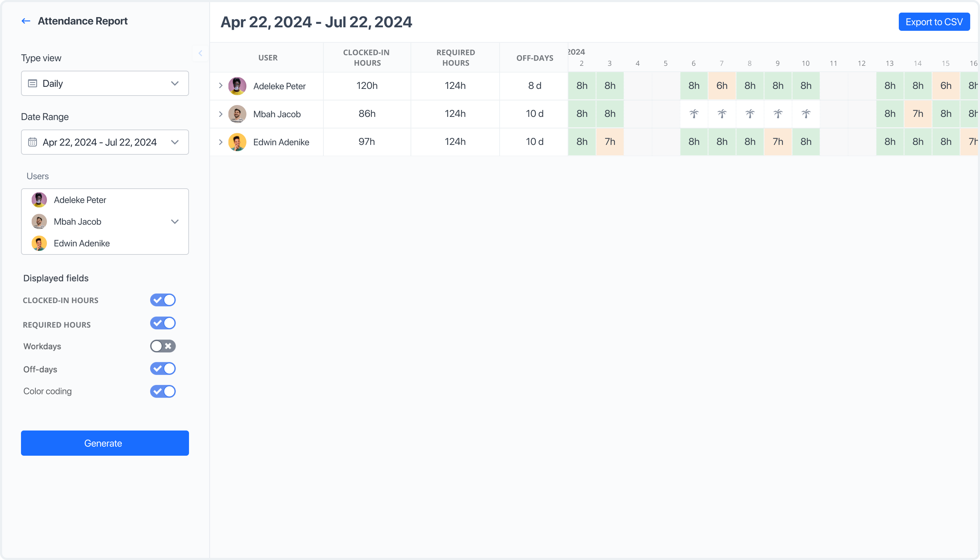
Task: Click Adeleke Peter's 8h cell on day 2
Action: (x=582, y=86)
